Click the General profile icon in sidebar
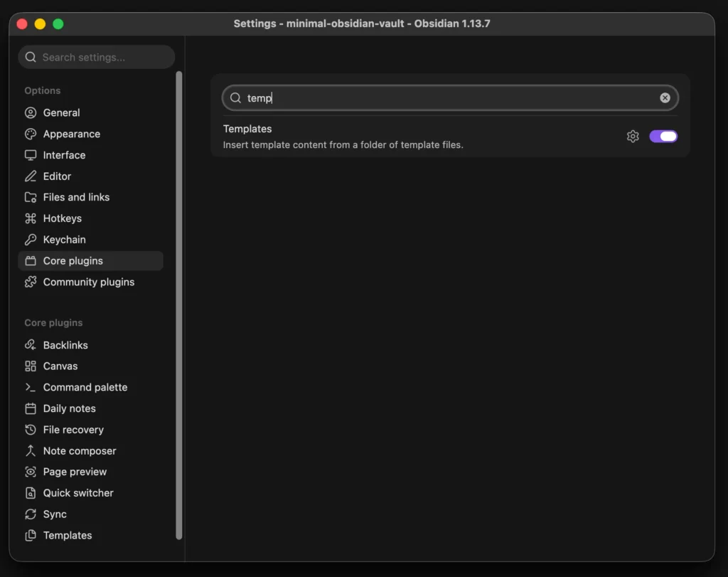 coord(31,113)
